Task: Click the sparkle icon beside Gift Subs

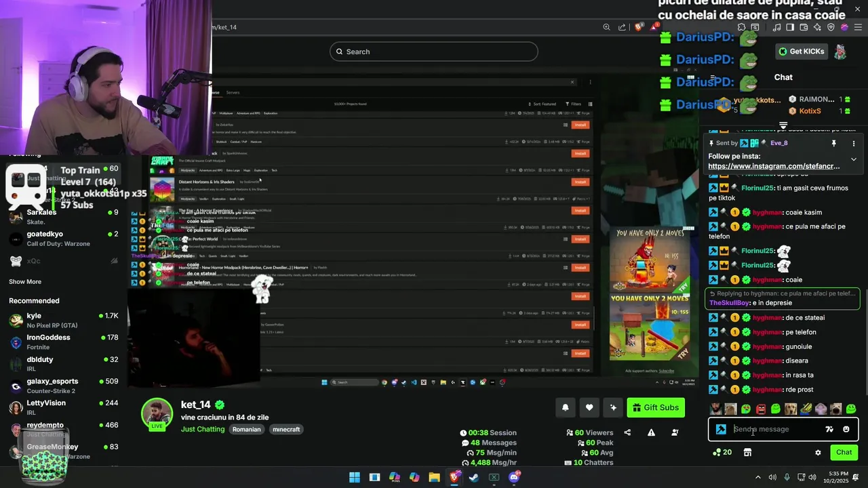Action: tap(613, 407)
